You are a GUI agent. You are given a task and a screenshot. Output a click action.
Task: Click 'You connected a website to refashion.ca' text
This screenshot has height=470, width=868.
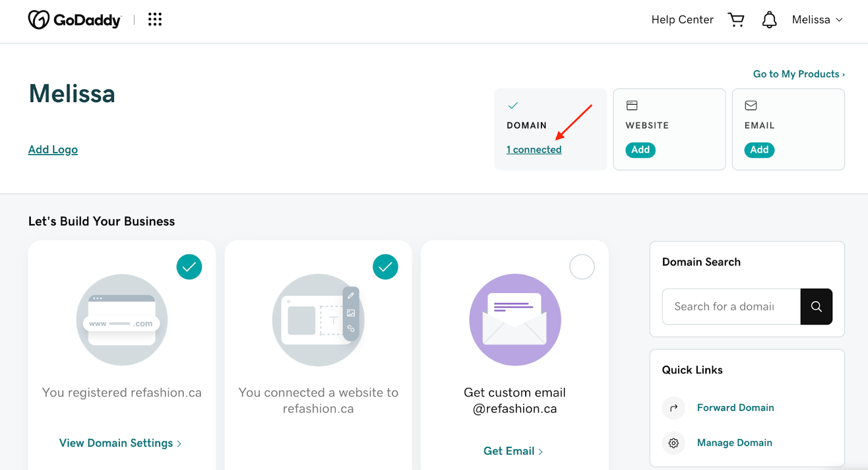[x=318, y=401]
